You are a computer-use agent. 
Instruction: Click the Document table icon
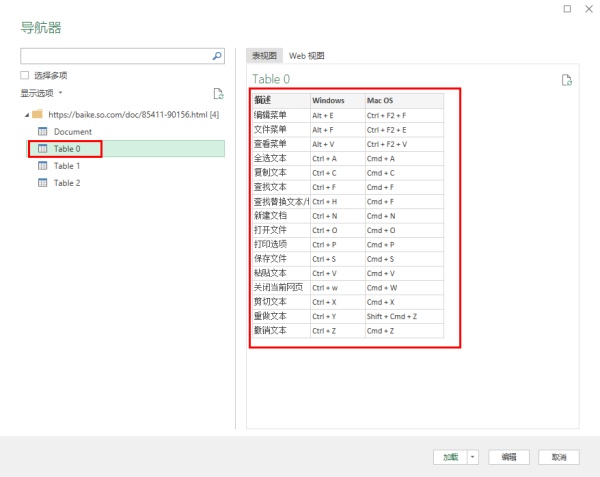point(42,132)
